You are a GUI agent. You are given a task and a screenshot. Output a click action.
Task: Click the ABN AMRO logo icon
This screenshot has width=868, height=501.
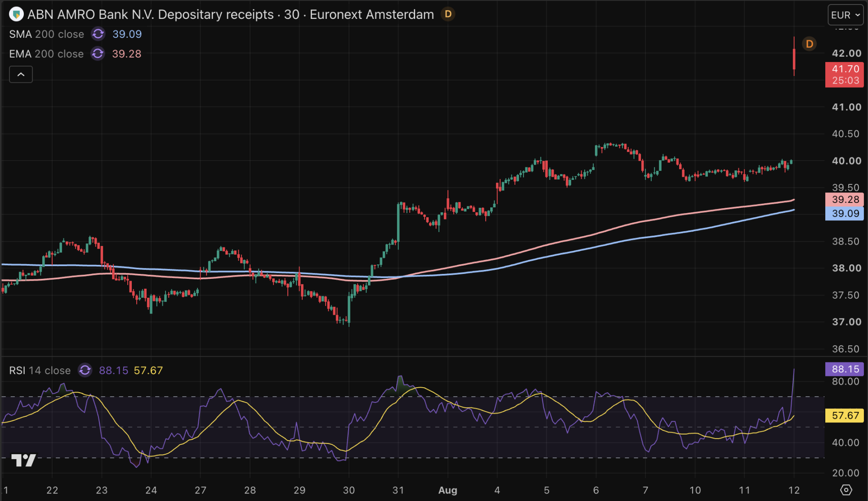(16, 14)
